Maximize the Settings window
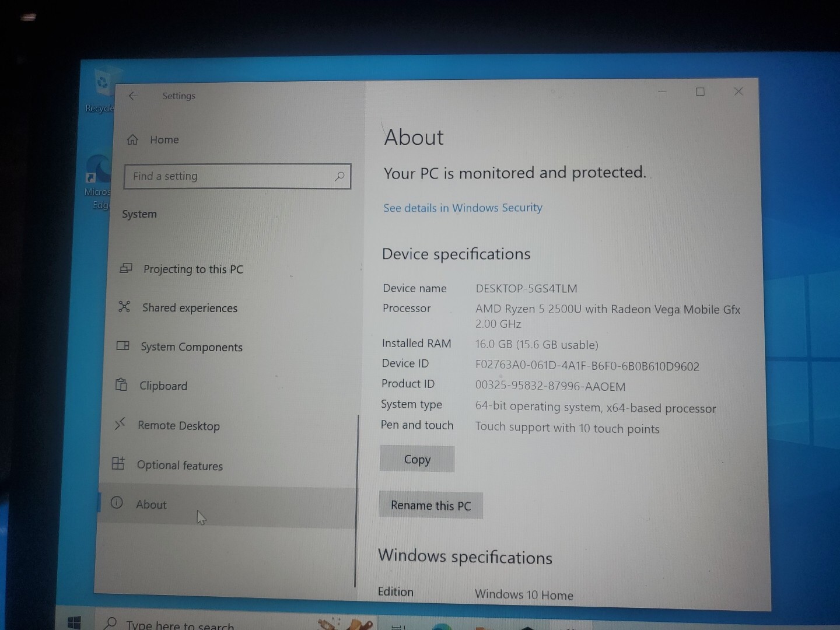Screen dimensions: 840x630 [700, 92]
